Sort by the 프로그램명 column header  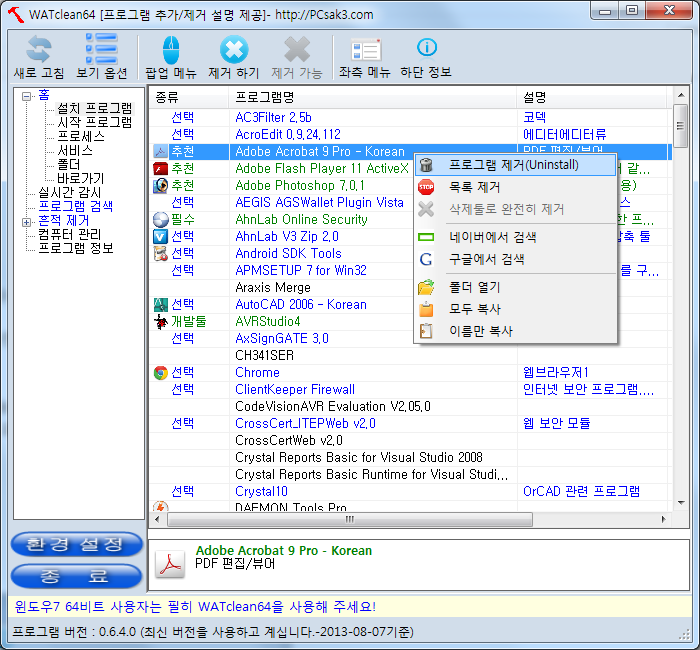(x=373, y=97)
